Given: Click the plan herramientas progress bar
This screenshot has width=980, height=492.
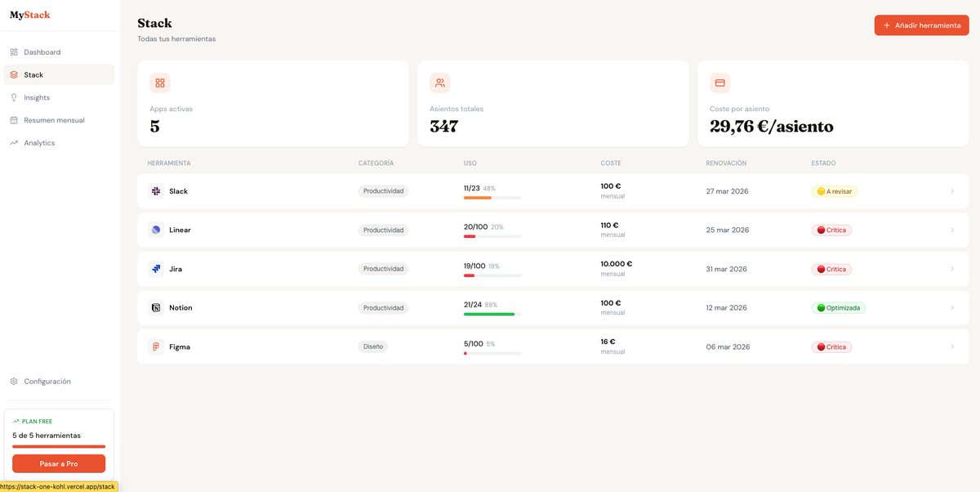Looking at the screenshot, I should click(x=59, y=446).
